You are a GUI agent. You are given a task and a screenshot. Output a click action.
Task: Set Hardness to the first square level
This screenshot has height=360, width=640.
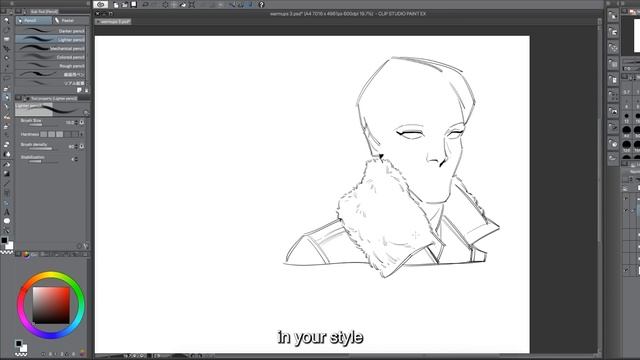click(x=44, y=134)
